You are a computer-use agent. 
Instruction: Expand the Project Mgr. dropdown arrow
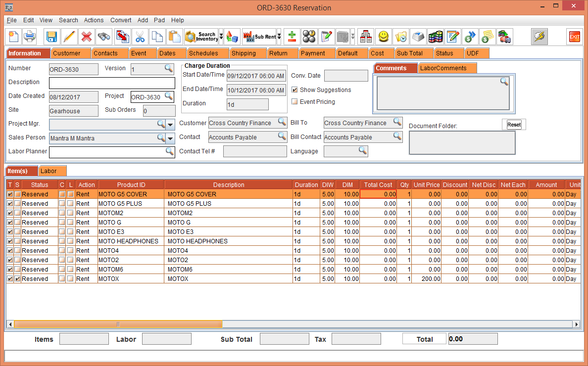tap(170, 124)
